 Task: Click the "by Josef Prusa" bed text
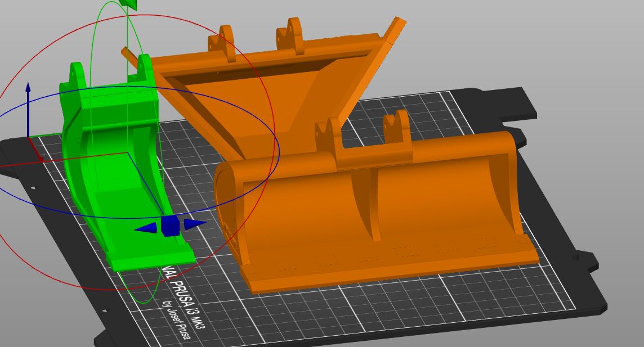(x=176, y=321)
